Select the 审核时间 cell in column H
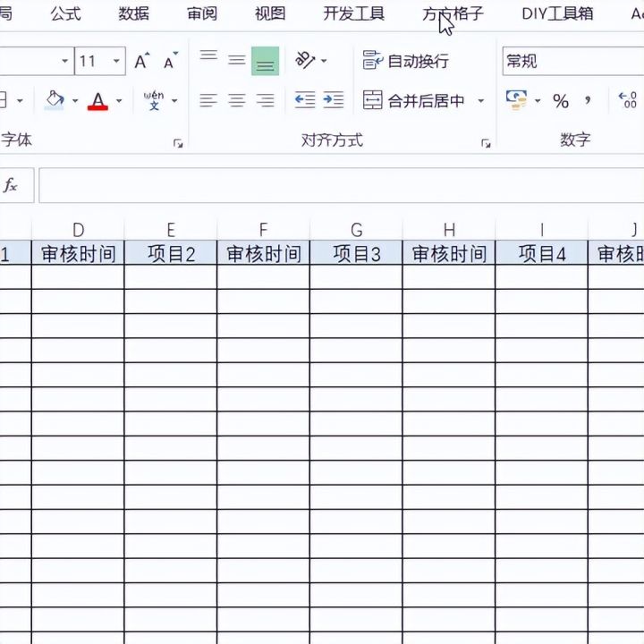This screenshot has height=644, width=644. pos(449,253)
